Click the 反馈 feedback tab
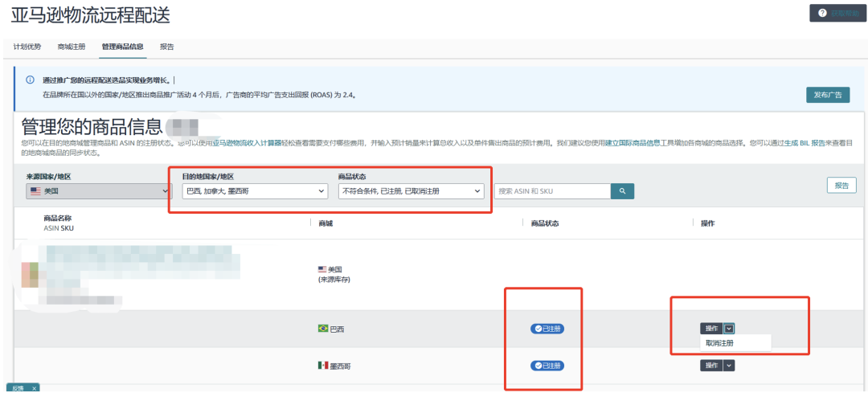The image size is (868, 397). (18, 389)
